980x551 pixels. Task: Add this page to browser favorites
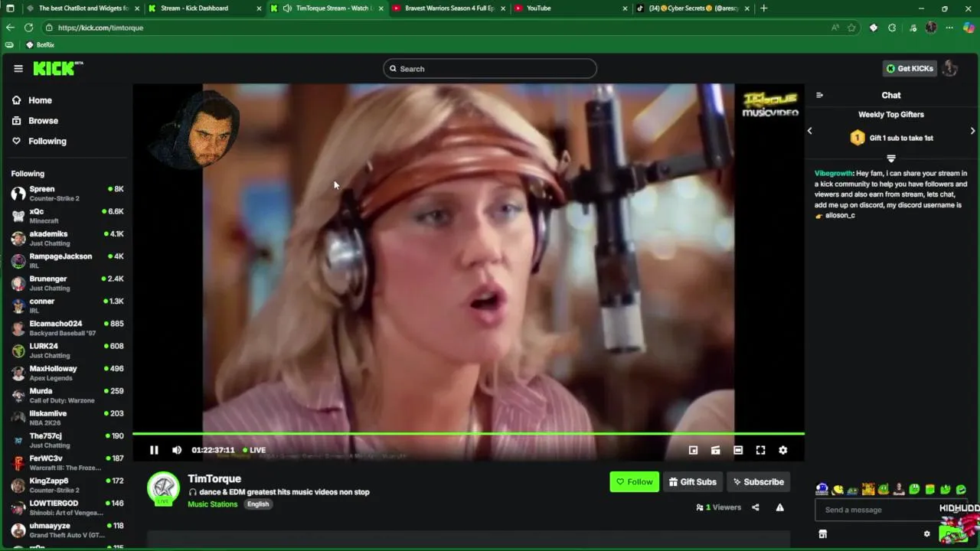point(851,28)
